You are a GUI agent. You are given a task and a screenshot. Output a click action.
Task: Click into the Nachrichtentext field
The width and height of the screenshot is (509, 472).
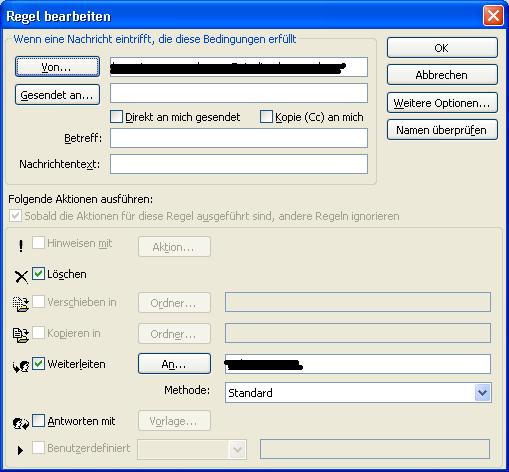pyautogui.click(x=239, y=164)
